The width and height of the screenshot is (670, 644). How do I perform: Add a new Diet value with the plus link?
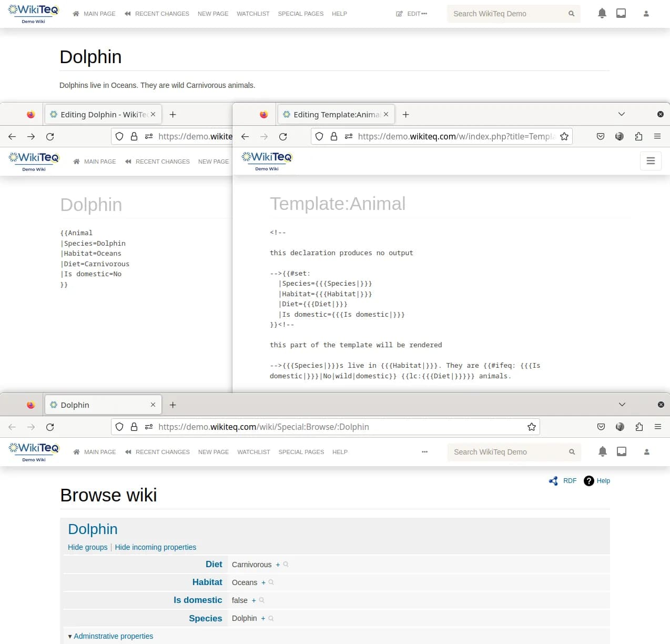(278, 565)
